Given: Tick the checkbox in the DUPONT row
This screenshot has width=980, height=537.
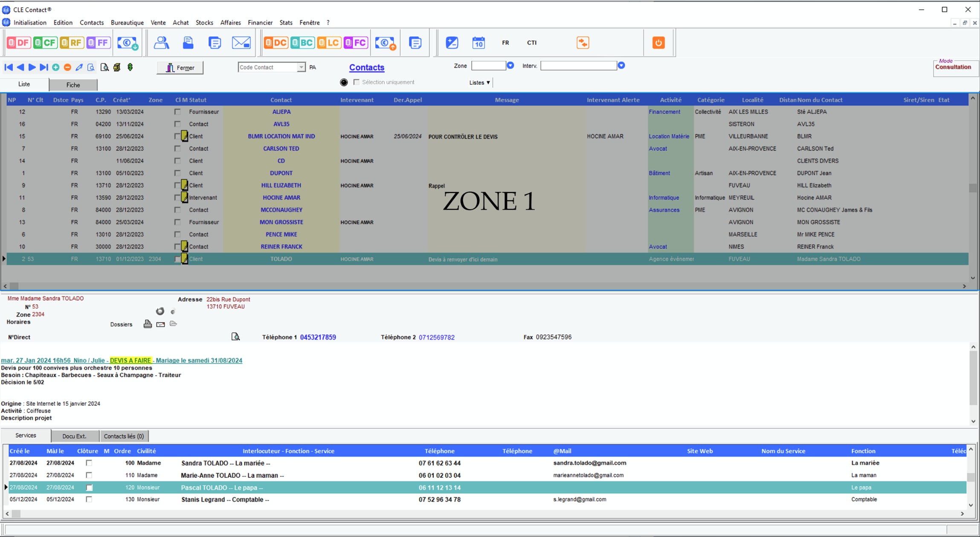Looking at the screenshot, I should pos(177,173).
